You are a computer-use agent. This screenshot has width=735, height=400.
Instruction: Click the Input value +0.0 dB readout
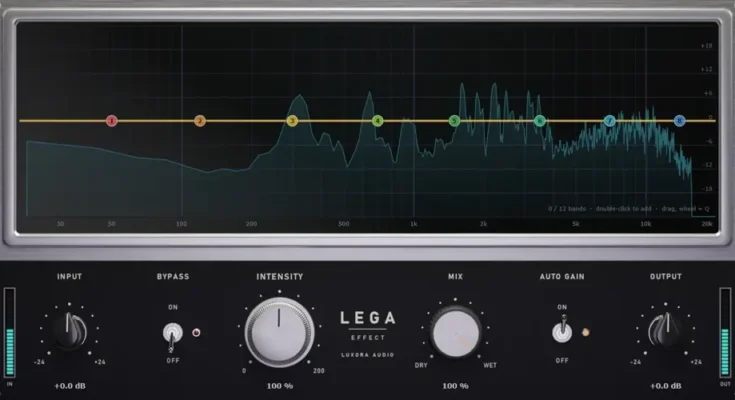[x=70, y=386]
